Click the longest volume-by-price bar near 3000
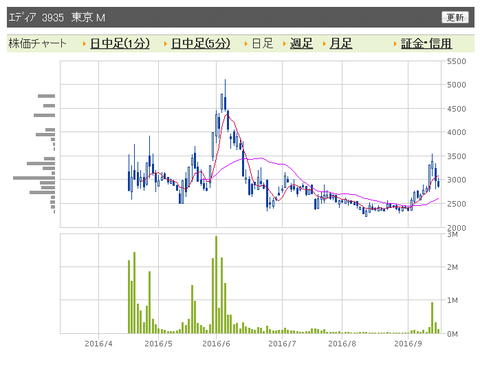Image resolution: width=480 pixels, height=367 pixels. click(x=34, y=178)
